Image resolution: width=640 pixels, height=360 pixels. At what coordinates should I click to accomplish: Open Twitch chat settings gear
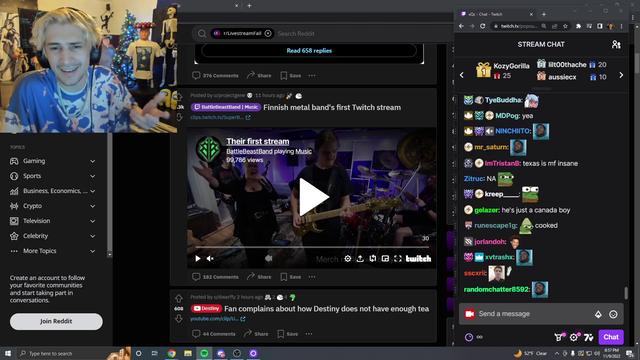(574, 337)
